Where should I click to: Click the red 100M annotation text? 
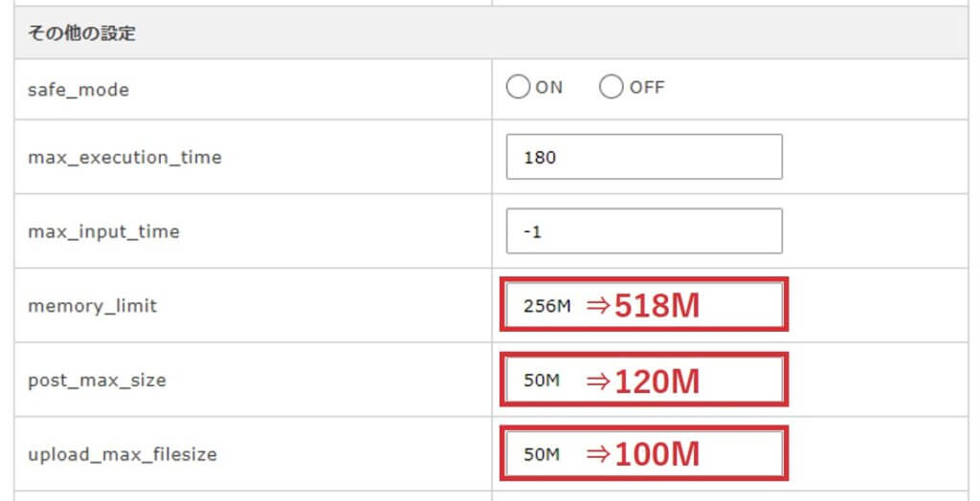click(x=657, y=454)
